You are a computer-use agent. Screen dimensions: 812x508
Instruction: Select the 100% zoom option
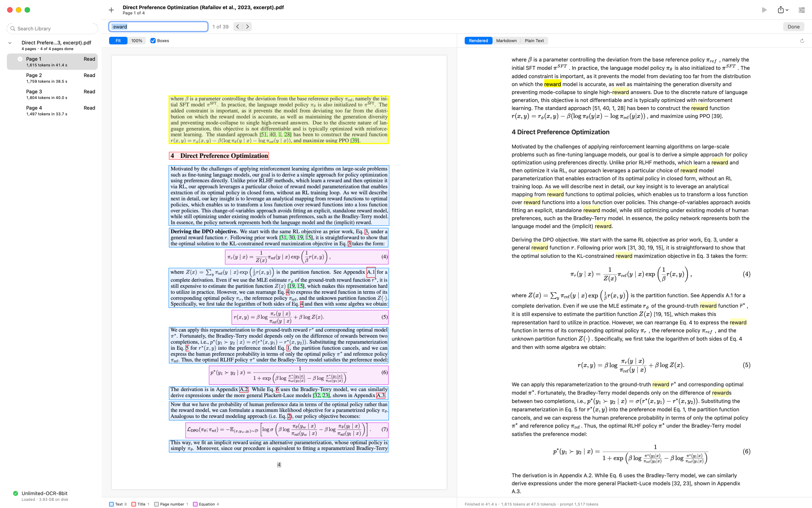[136, 41]
